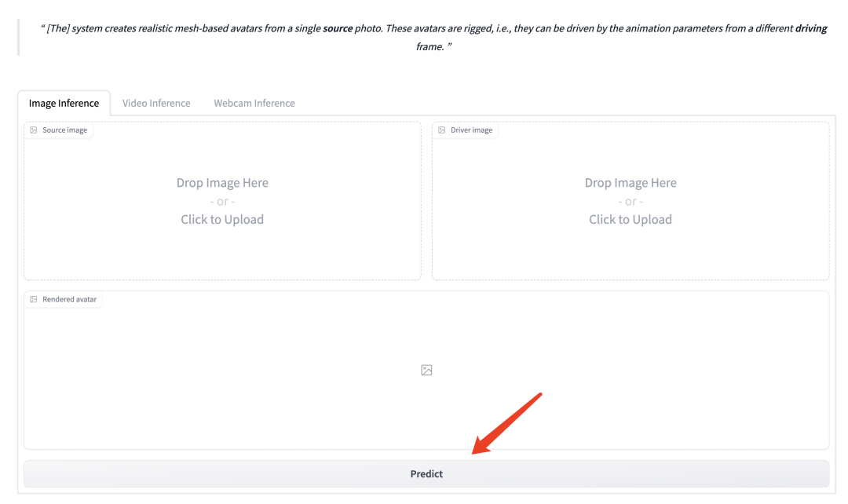Click the placeholder image icon in Rendered avatar
848x504 pixels.
pyautogui.click(x=426, y=370)
